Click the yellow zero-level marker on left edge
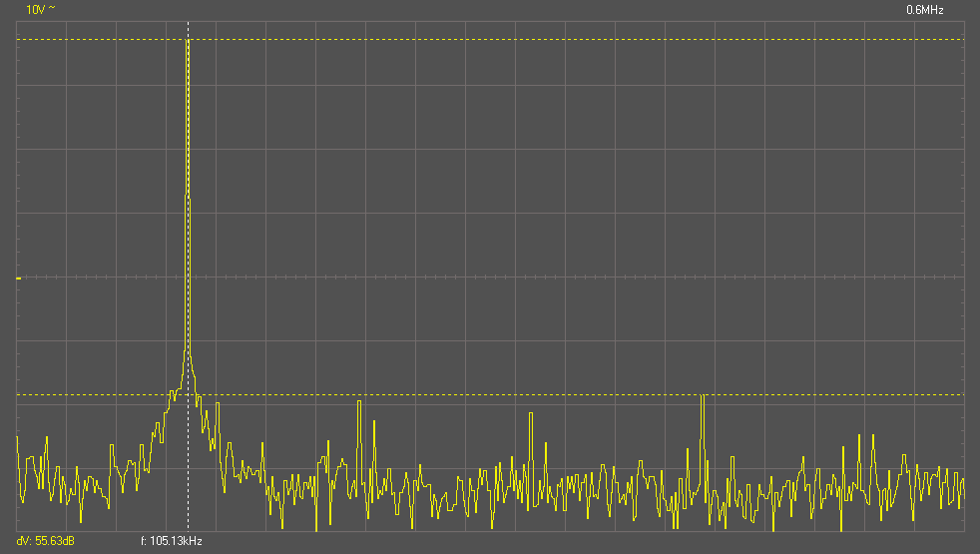980x554 pixels. pyautogui.click(x=18, y=277)
